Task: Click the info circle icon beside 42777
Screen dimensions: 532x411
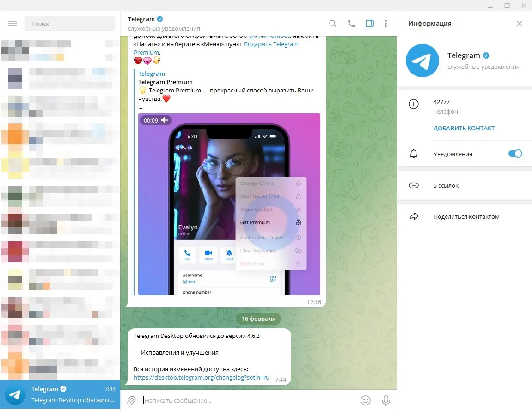Action: (414, 104)
